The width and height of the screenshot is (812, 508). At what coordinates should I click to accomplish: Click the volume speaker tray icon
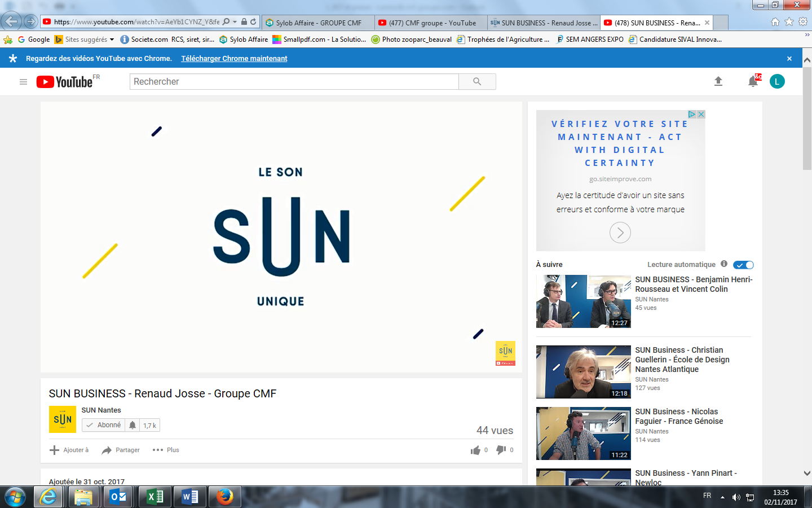(736, 497)
